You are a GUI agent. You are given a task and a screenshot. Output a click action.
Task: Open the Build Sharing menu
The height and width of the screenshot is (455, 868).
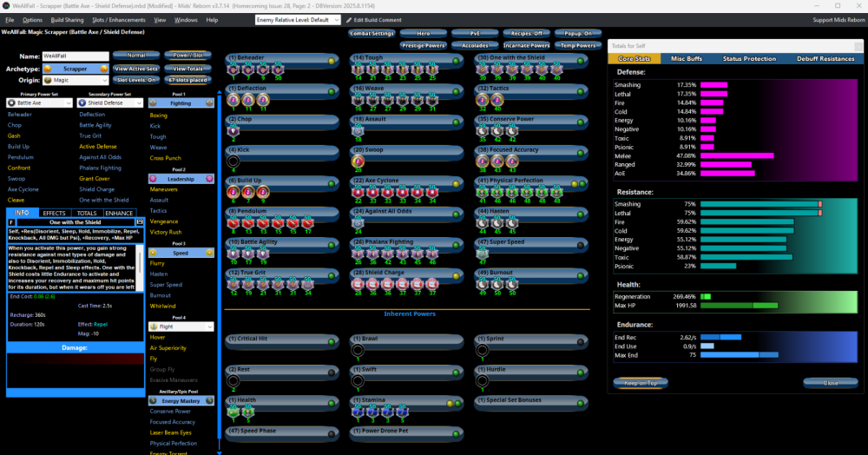coord(67,19)
